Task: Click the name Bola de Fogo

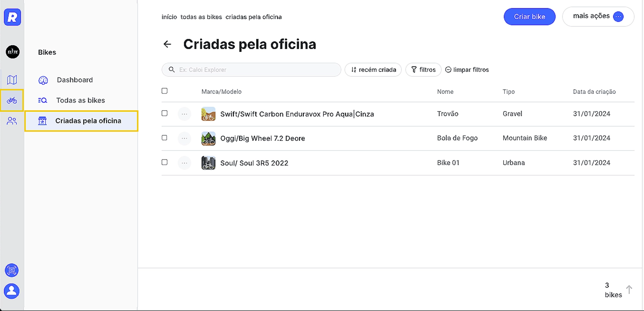Action: coord(457,138)
